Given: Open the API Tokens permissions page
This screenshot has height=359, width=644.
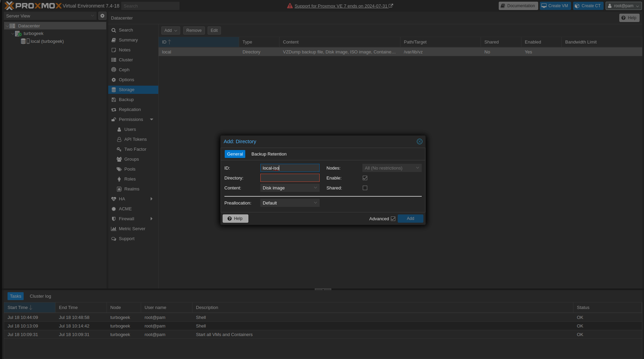Looking at the screenshot, I should 135,139.
